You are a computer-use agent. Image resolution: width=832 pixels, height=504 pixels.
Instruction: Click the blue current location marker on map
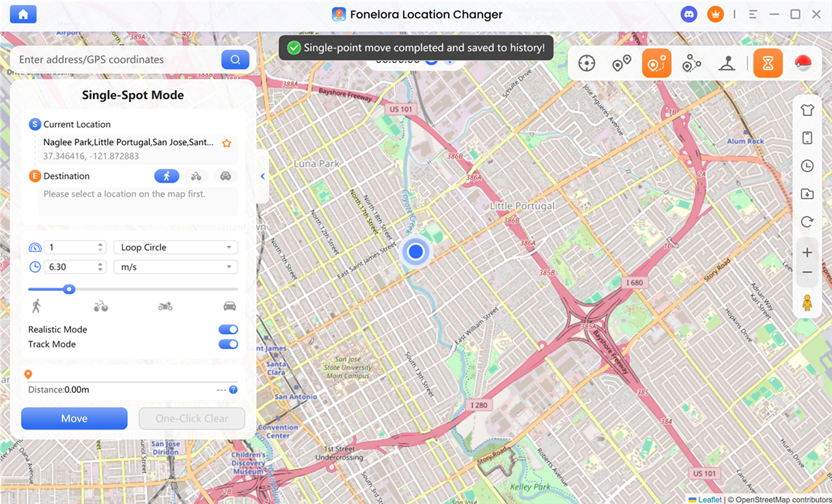[x=415, y=252]
